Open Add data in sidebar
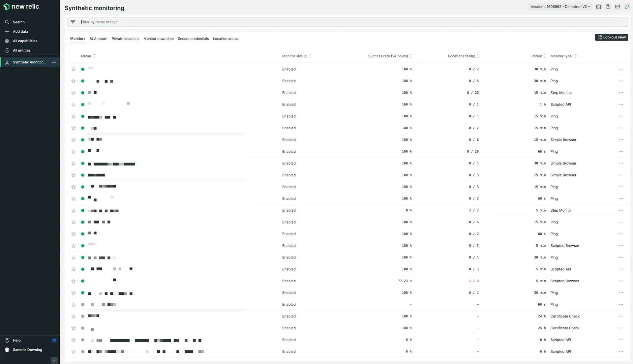This screenshot has height=364, width=633. coord(20,31)
